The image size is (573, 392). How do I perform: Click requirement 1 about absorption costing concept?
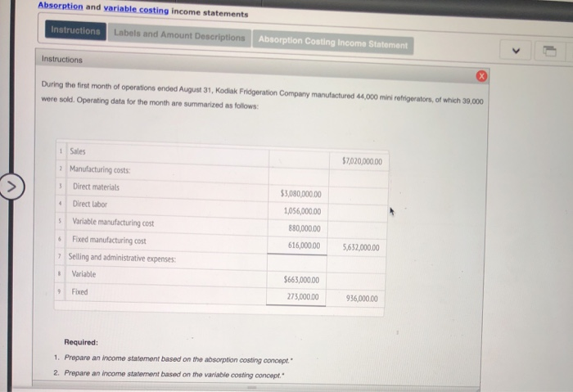click(178, 358)
